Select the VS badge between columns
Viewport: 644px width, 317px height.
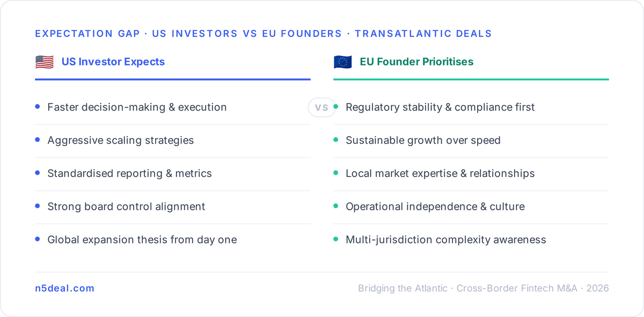pyautogui.click(x=321, y=107)
